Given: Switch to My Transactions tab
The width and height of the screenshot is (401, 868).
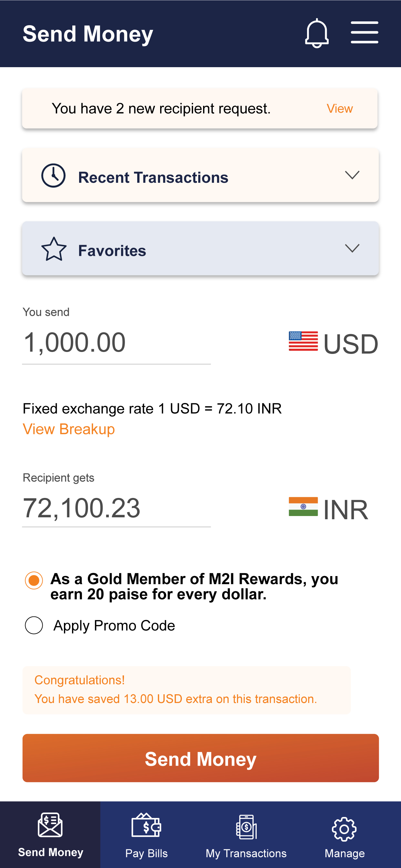Looking at the screenshot, I should 246,835.
